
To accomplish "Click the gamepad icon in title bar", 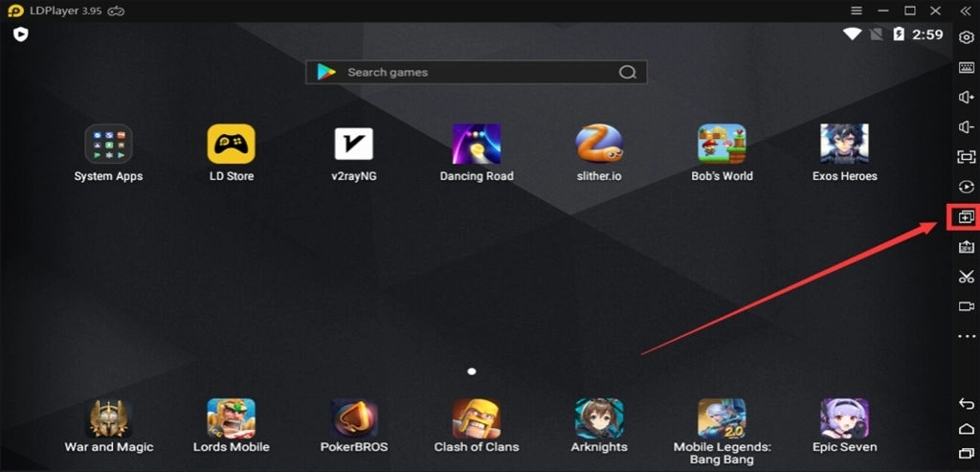I will pos(116,11).
